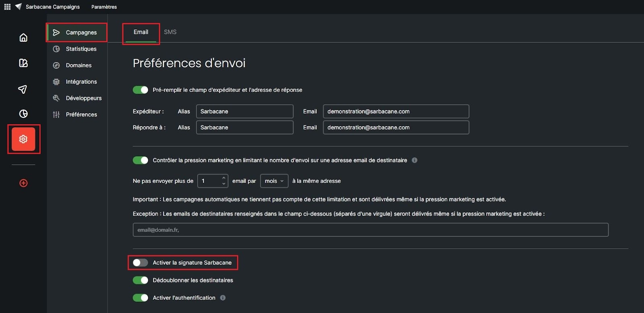Open the 'mois' period dropdown
644x313 pixels.
point(274,181)
